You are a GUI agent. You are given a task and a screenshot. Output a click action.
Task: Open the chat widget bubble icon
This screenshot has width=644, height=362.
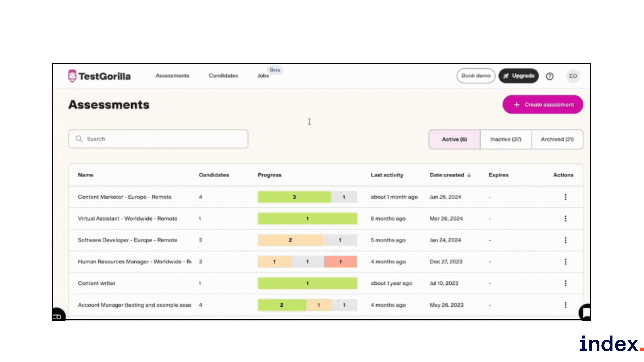(x=585, y=312)
